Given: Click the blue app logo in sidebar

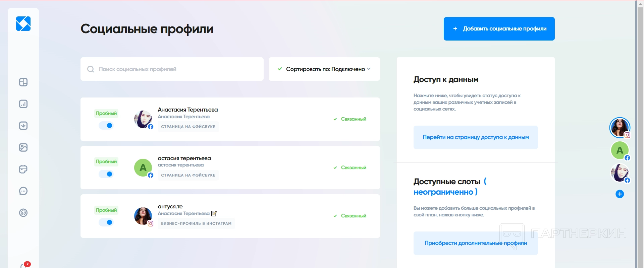Looking at the screenshot, I should [23, 24].
